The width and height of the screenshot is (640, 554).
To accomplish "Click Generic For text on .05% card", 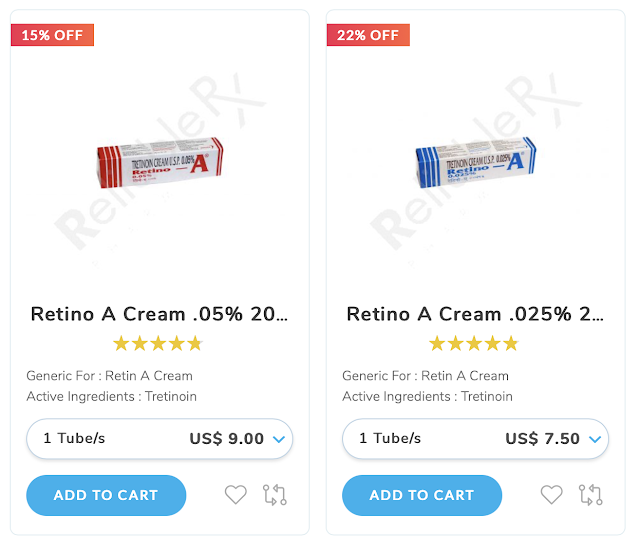I will (110, 376).
